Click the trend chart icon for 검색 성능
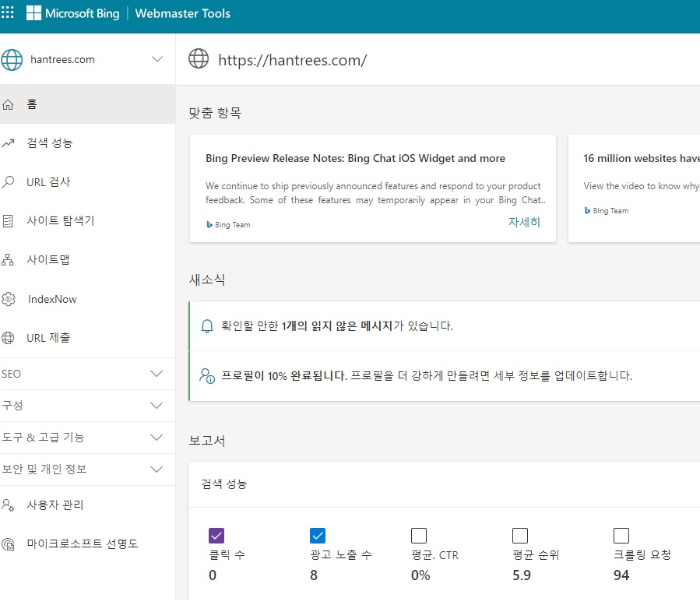 [x=8, y=143]
